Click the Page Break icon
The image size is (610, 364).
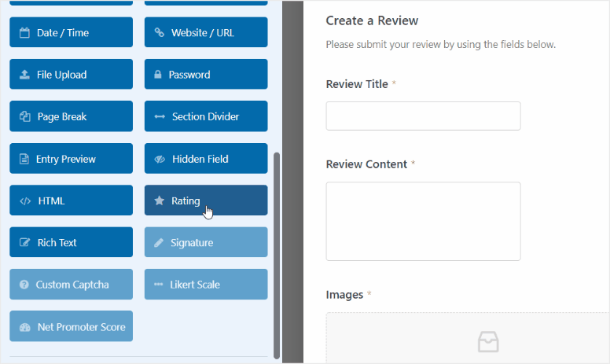pos(24,117)
